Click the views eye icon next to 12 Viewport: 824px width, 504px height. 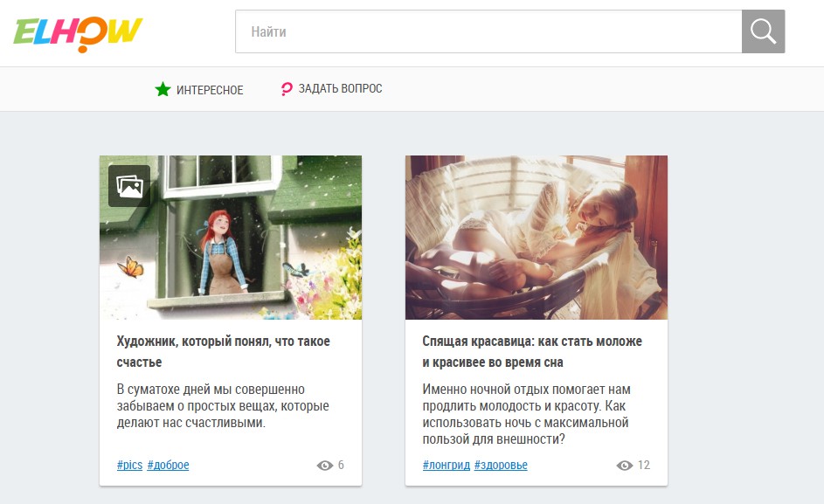point(624,466)
